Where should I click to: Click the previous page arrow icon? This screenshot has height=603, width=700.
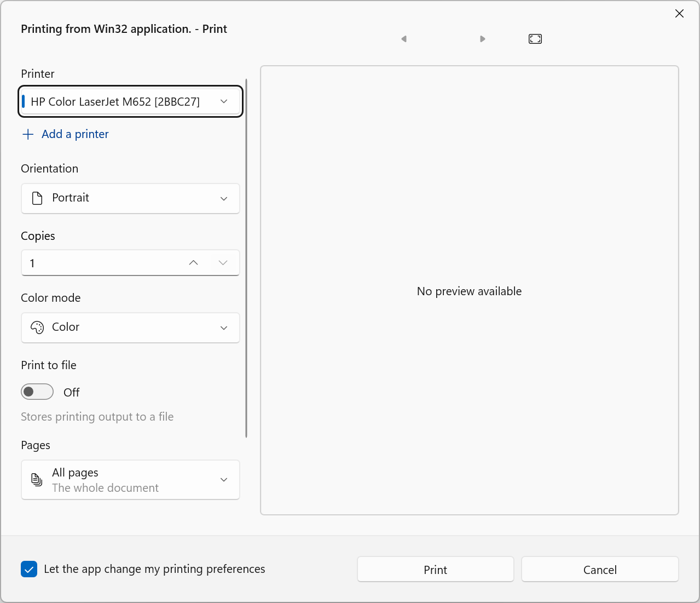tap(404, 39)
